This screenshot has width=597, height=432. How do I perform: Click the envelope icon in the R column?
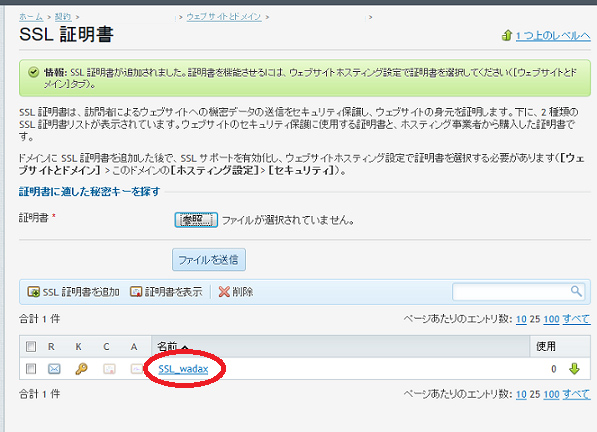pos(54,369)
